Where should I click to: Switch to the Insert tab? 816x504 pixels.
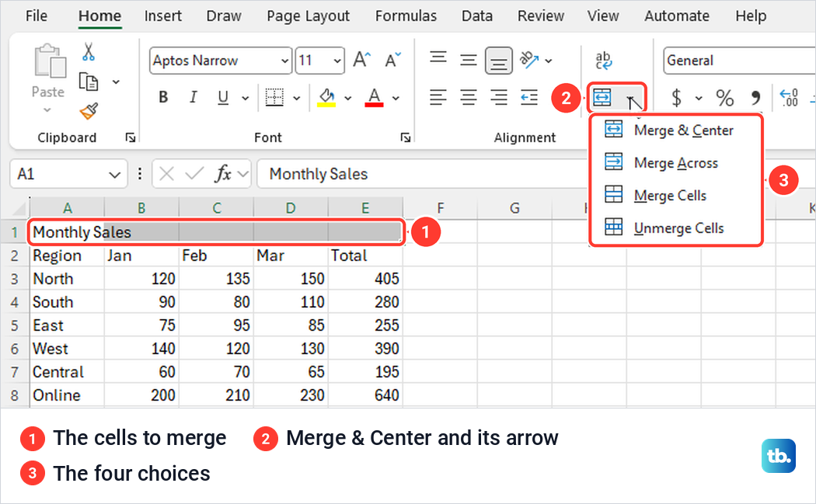(163, 16)
